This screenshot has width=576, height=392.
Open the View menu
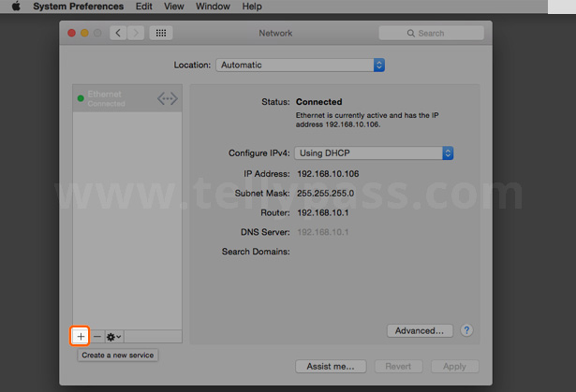click(174, 7)
